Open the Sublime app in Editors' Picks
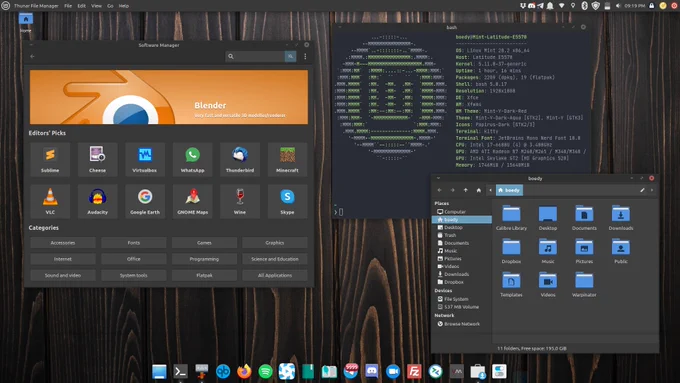This screenshot has height=383, width=680. point(50,159)
